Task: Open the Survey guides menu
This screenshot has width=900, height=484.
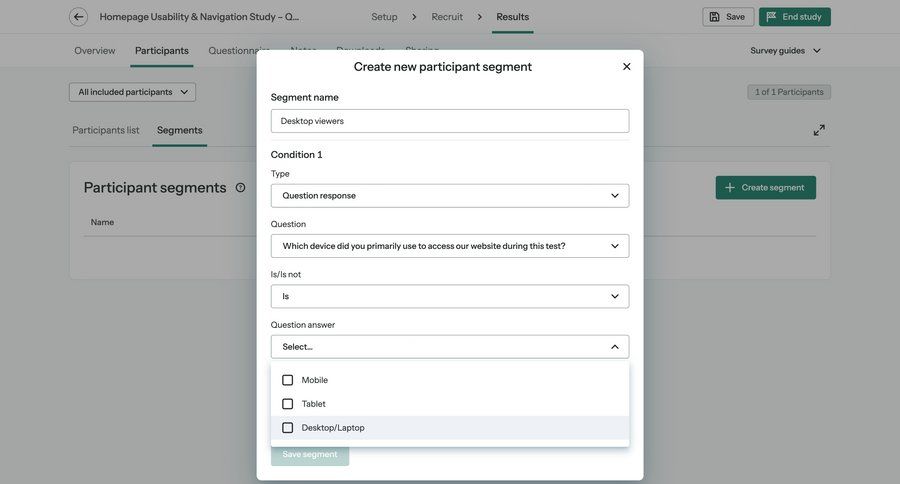Action: (x=786, y=51)
